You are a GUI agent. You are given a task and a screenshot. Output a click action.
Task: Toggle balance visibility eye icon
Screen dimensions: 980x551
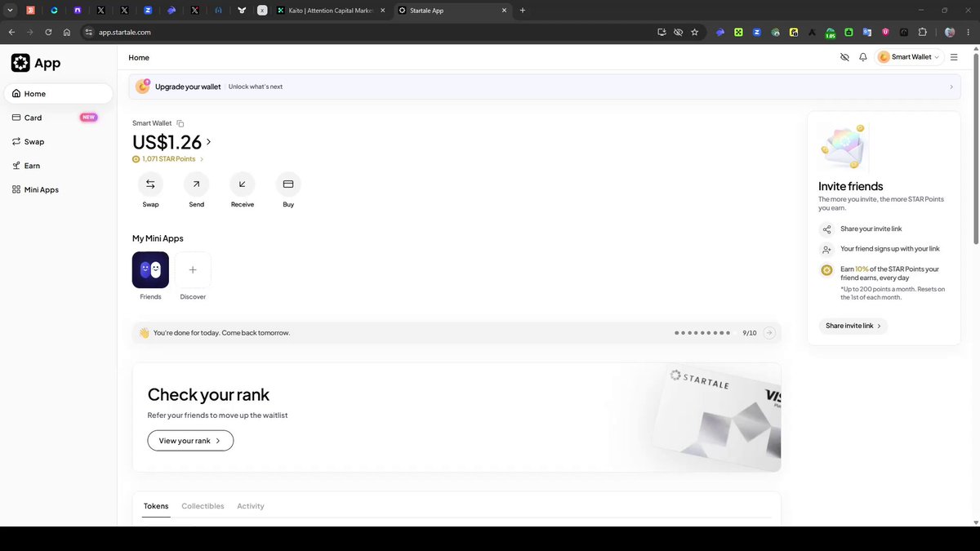point(844,57)
